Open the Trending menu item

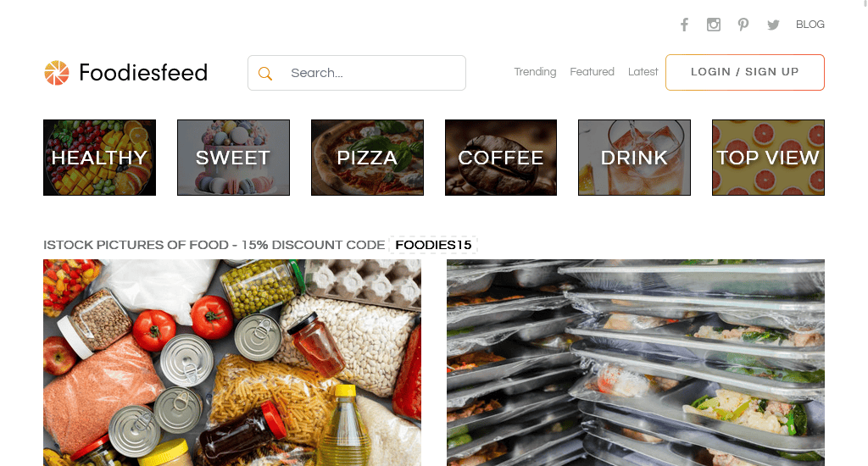535,72
